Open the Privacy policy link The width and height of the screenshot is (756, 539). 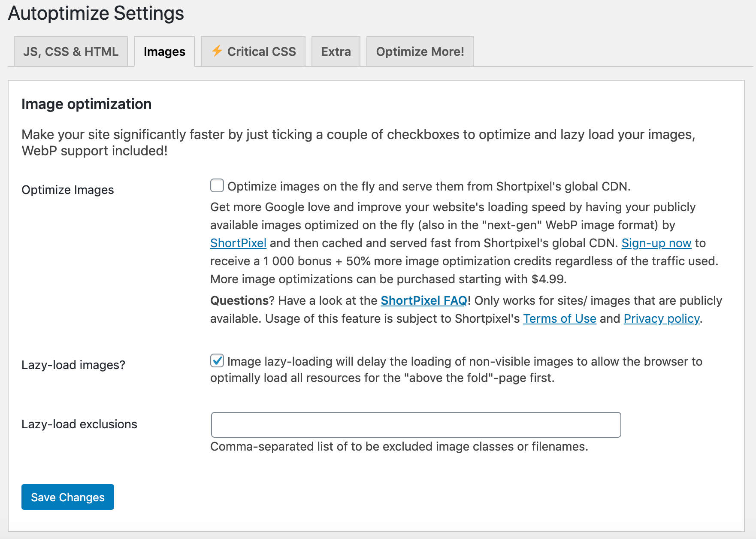tap(661, 318)
